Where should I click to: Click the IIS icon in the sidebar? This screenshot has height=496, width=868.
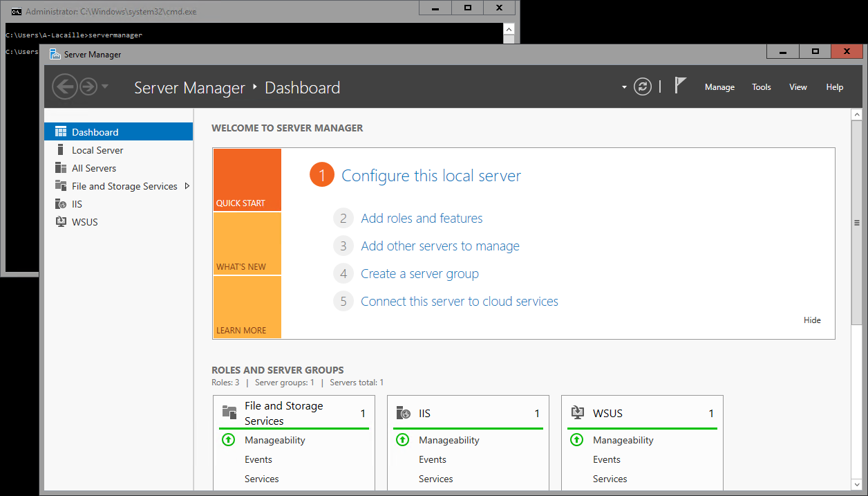click(x=60, y=204)
